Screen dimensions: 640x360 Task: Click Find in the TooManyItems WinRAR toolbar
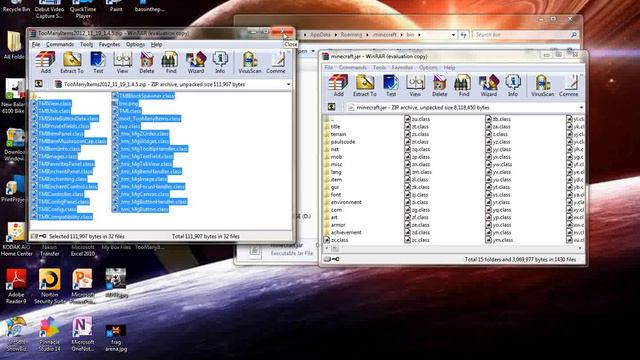tap(171, 62)
